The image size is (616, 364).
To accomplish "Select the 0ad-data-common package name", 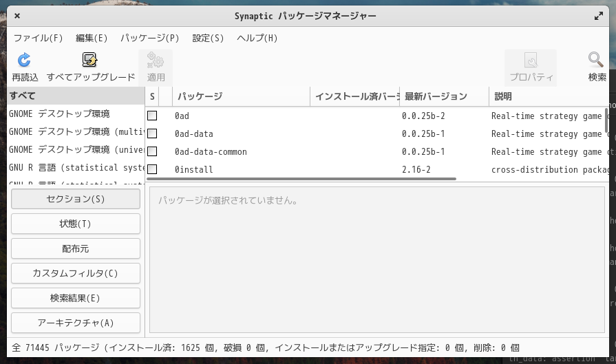I will click(211, 151).
